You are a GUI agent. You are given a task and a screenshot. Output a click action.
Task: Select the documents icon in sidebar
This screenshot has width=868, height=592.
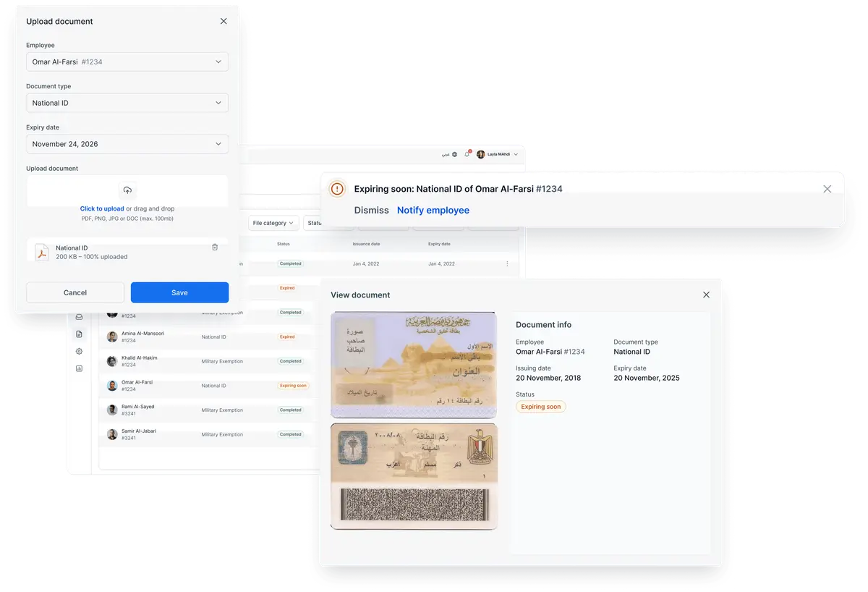(x=80, y=334)
